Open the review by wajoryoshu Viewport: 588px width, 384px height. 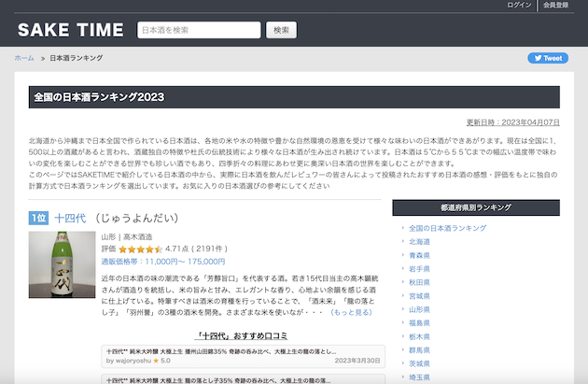coord(243,356)
